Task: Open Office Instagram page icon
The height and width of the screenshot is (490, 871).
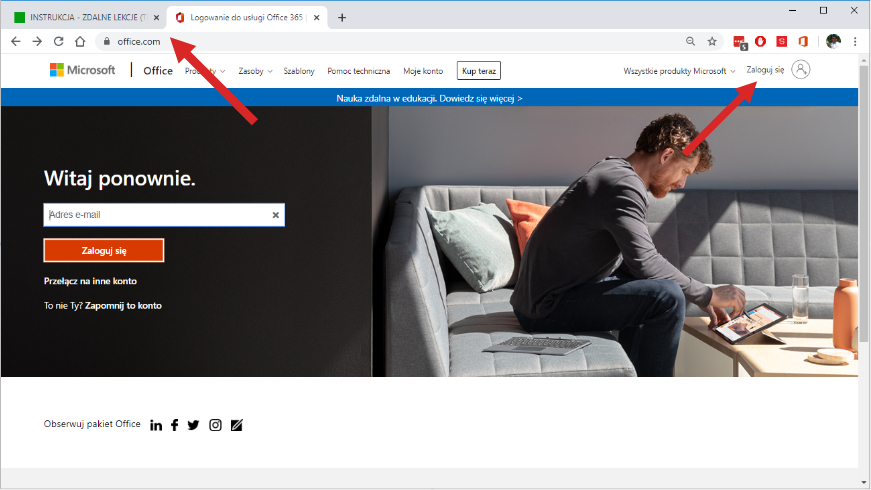Action: [215, 425]
